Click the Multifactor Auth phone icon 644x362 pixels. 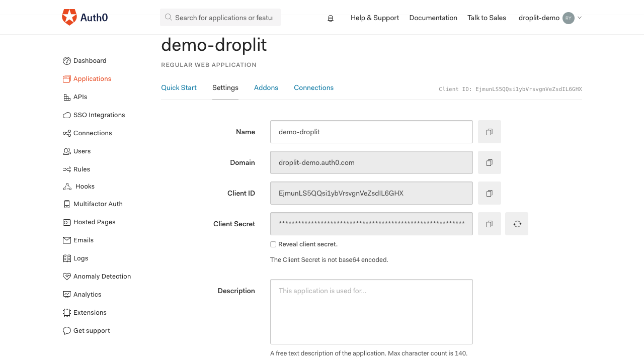(67, 204)
